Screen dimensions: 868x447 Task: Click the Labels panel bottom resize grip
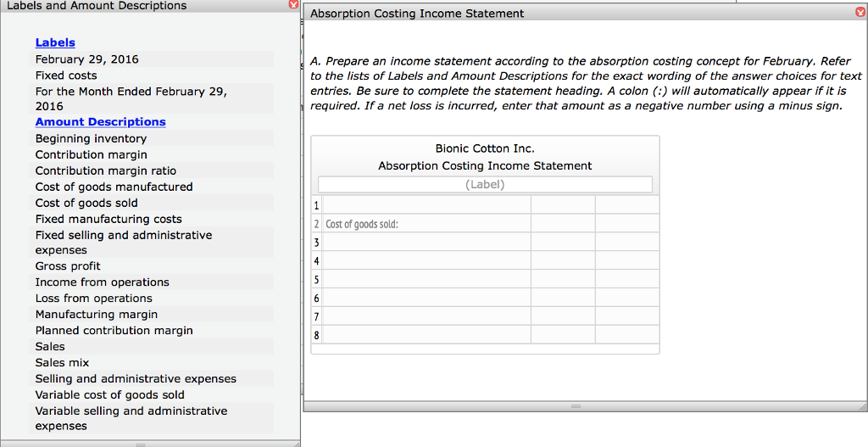pyautogui.click(x=141, y=444)
